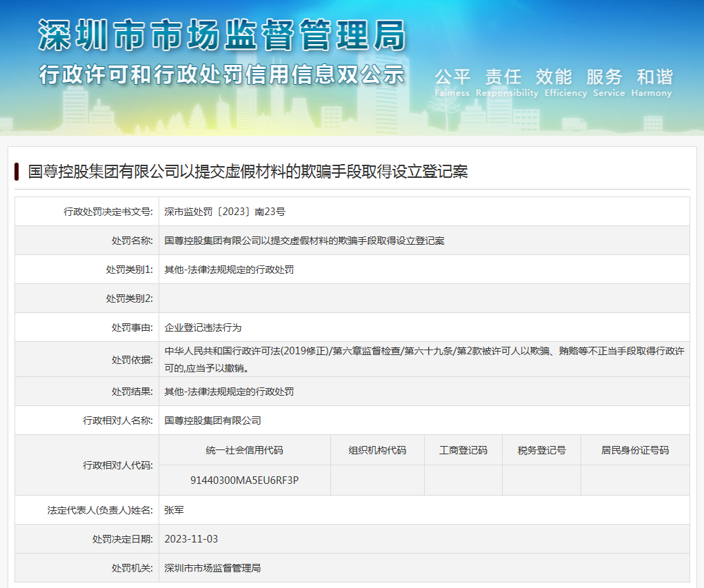Click the 处罚事由 value 企业登记违法行为
The image size is (704, 588).
coord(203,327)
